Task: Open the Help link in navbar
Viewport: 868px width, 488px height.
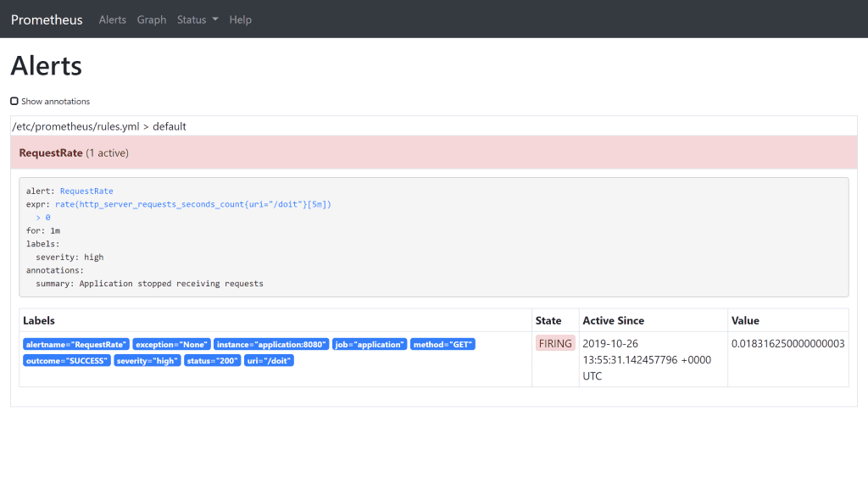Action: coord(240,19)
